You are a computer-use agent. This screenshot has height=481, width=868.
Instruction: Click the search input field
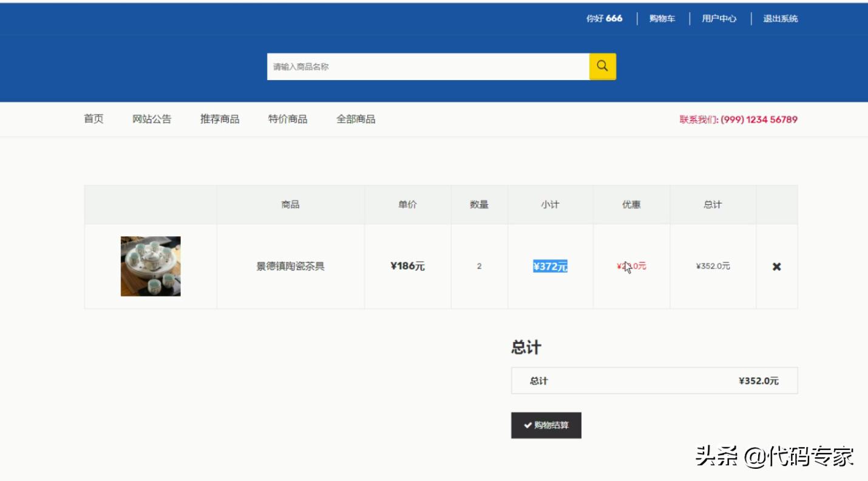(425, 66)
